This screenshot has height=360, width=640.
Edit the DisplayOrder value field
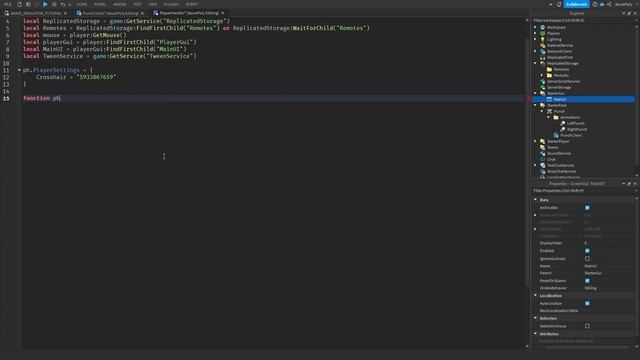tap(608, 243)
